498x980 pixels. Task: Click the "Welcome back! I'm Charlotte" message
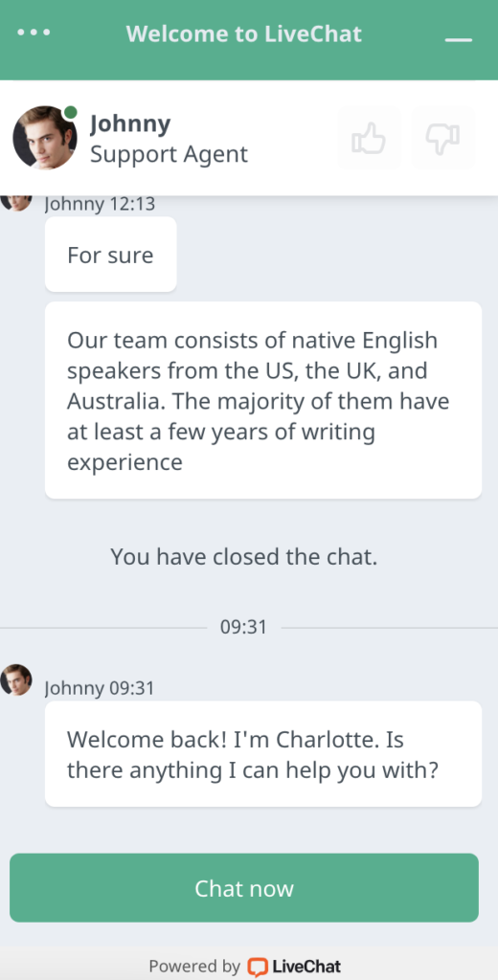click(263, 754)
